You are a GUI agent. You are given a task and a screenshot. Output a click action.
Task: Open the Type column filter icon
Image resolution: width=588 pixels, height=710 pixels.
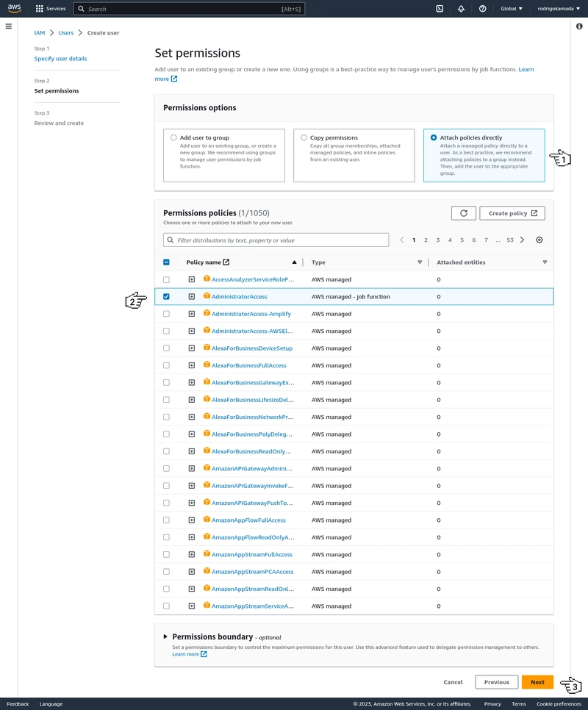point(420,262)
